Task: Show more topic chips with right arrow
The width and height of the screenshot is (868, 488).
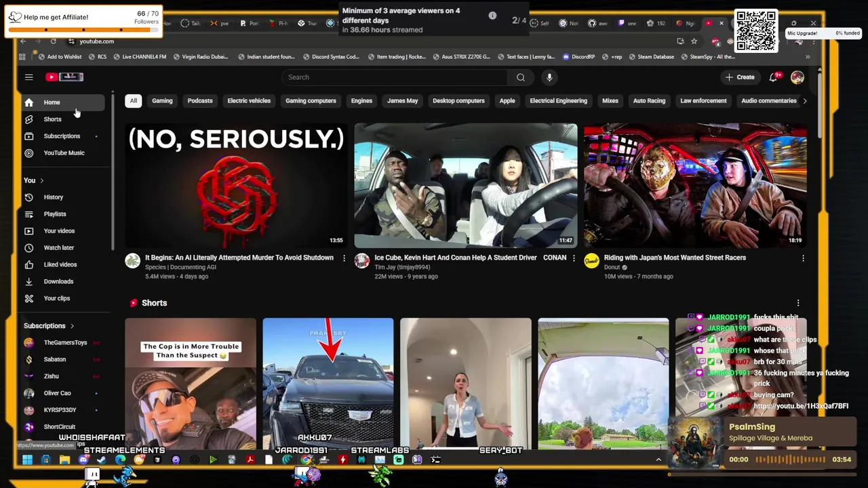Action: [804, 101]
